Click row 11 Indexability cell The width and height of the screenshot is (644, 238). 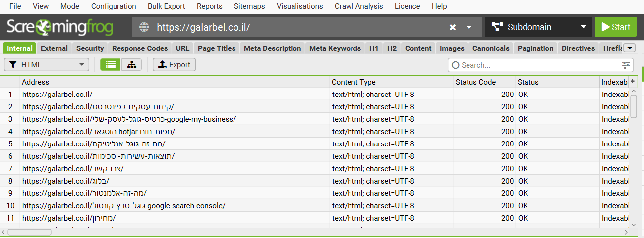click(615, 218)
